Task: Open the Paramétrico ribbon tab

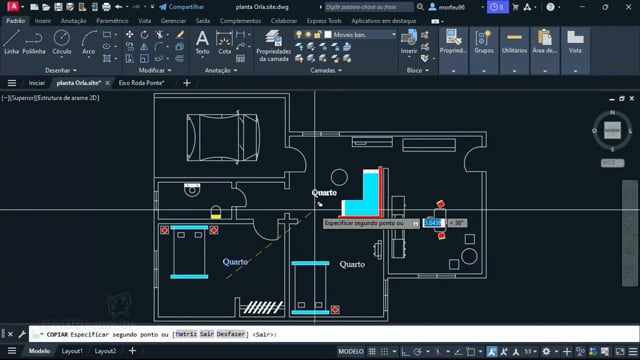Action: pos(112,21)
